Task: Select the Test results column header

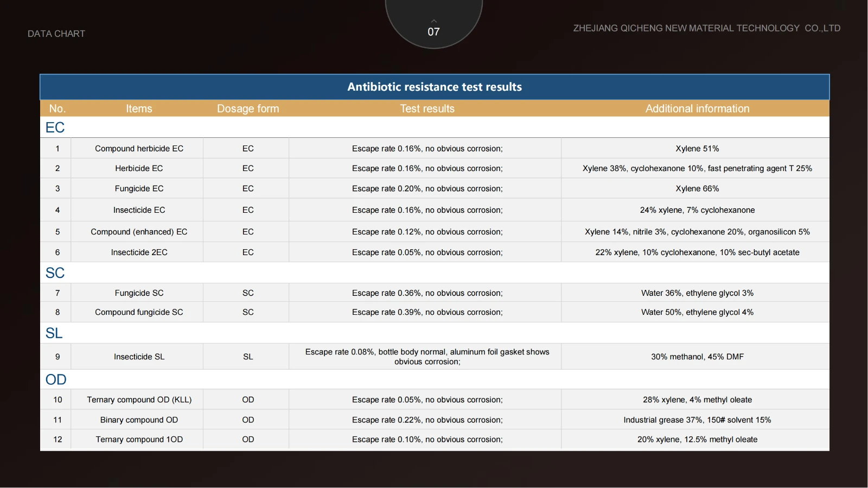Action: click(427, 109)
